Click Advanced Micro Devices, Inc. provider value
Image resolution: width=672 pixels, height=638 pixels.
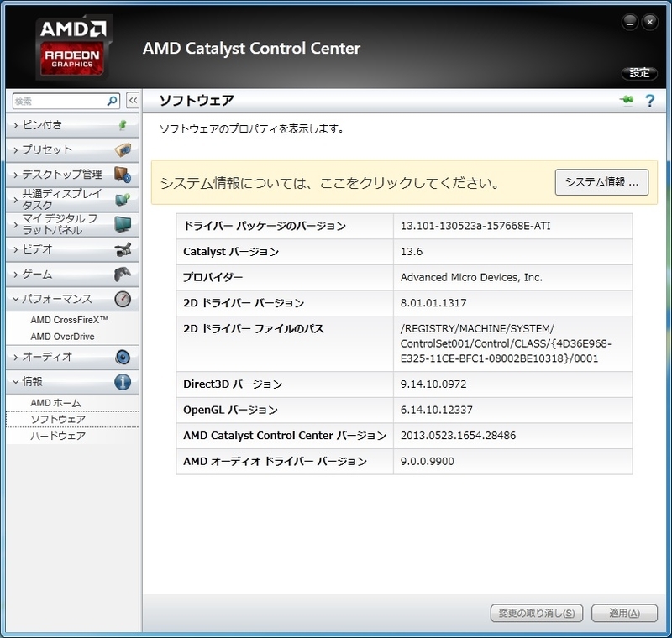coord(471,277)
